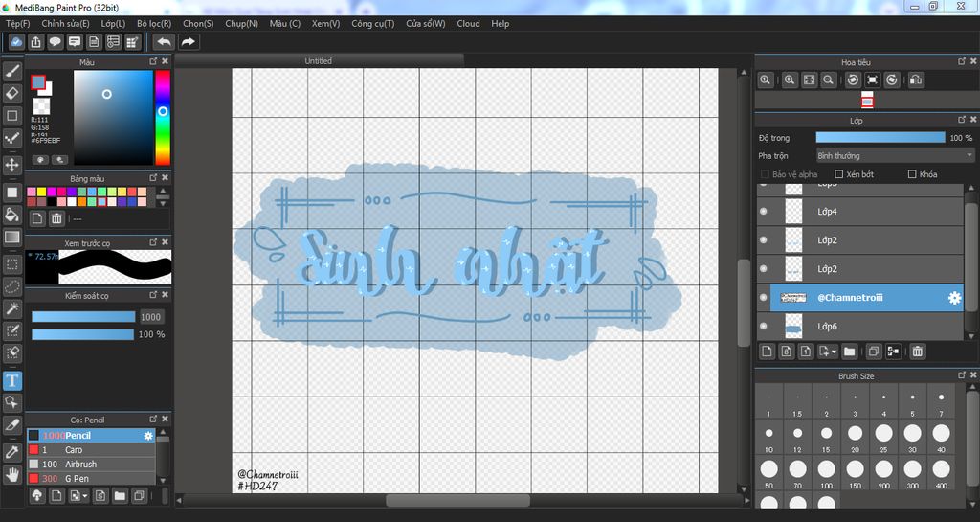
Task: Click the hue slider in color panel
Action: pyautogui.click(x=163, y=117)
